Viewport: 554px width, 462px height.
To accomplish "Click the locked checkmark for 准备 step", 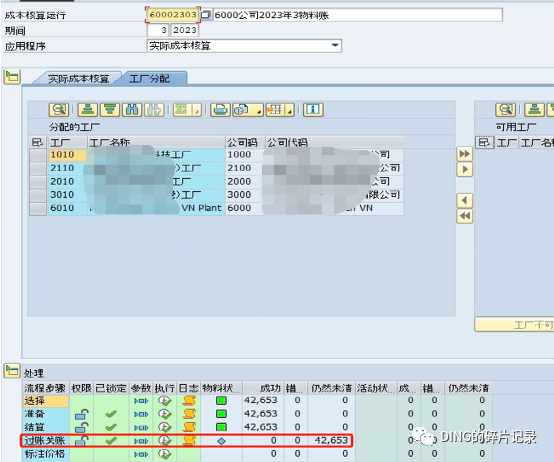I will [111, 414].
